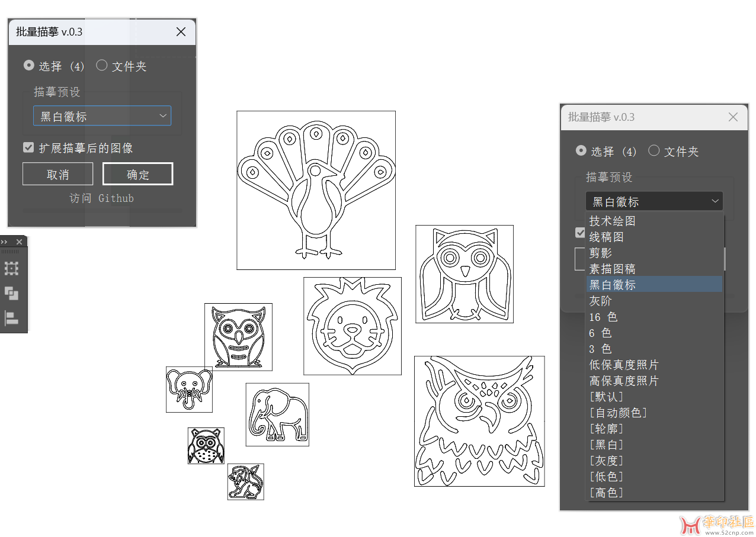Click the 取消 button
Viewport: 756px width, 537px height.
point(58,174)
